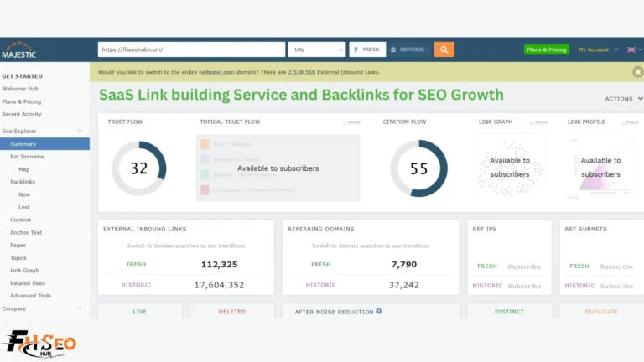Open Lost backlinks in sidebar
This screenshot has width=644, height=362.
[24, 207]
